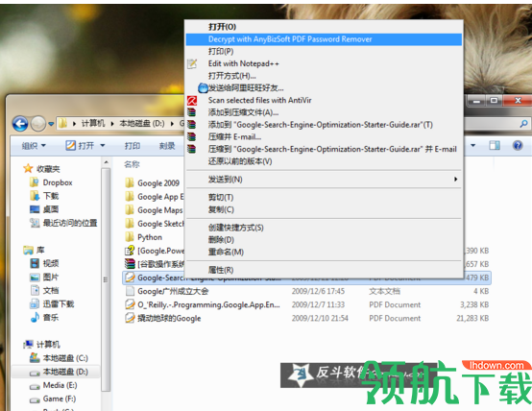Open the 图片 library
532x411 pixels.
(44, 277)
